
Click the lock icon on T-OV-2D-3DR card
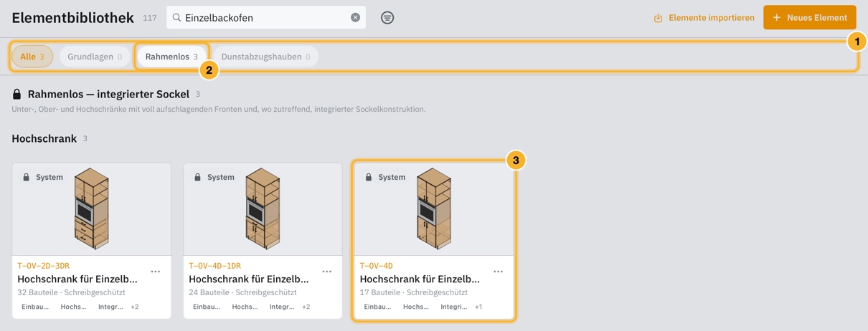27,177
